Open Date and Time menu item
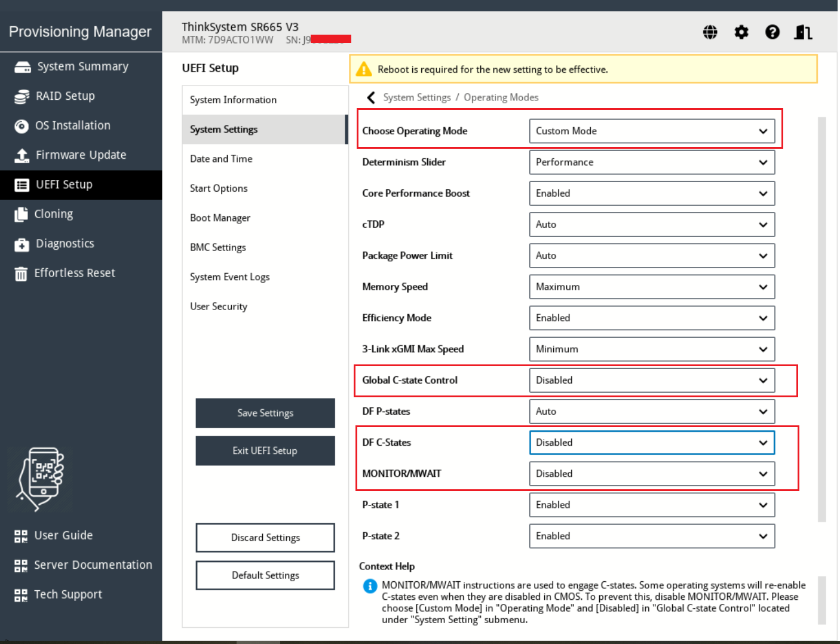 point(265,159)
